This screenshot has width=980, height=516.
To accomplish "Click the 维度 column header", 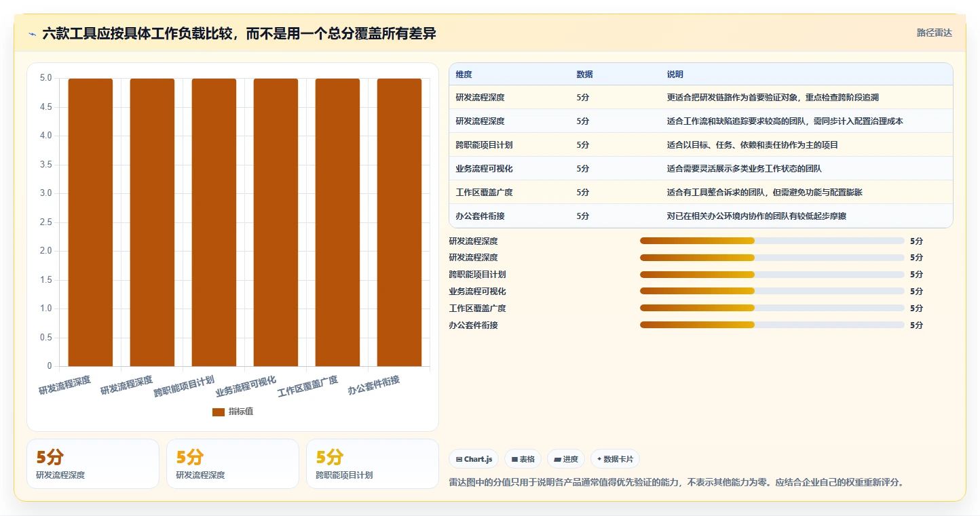I will (x=464, y=74).
